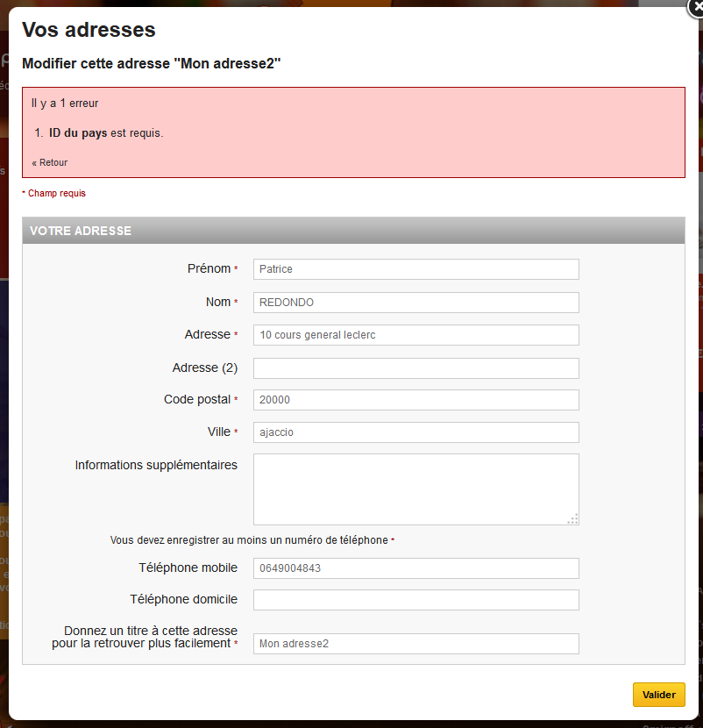Click the empty Adresse (2) input
Image resolution: width=703 pixels, height=728 pixels.
click(415, 368)
